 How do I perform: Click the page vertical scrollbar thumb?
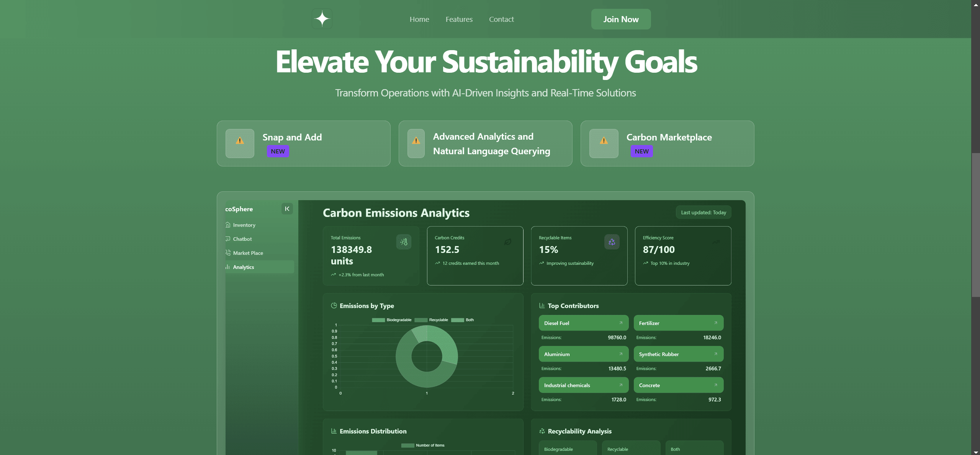[975, 225]
